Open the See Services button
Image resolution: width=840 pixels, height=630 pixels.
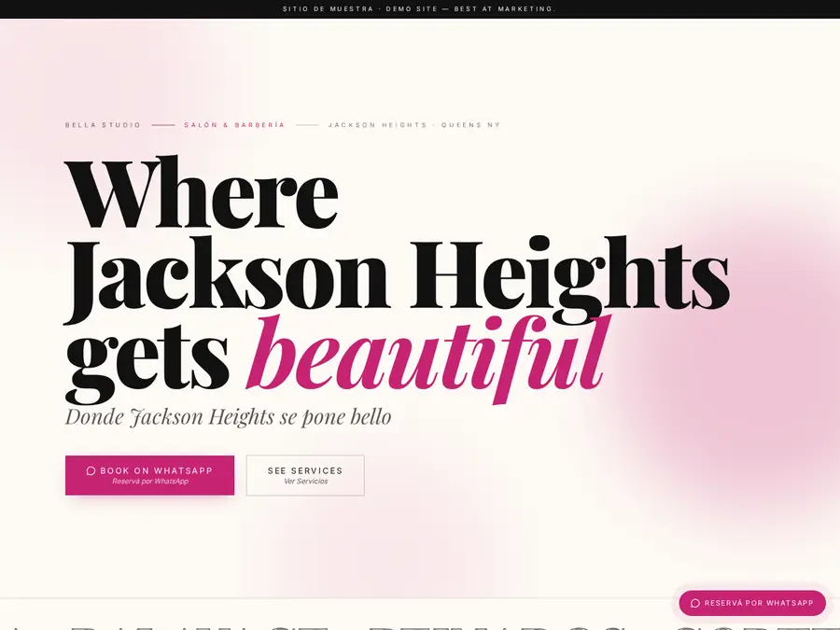pyautogui.click(x=305, y=475)
